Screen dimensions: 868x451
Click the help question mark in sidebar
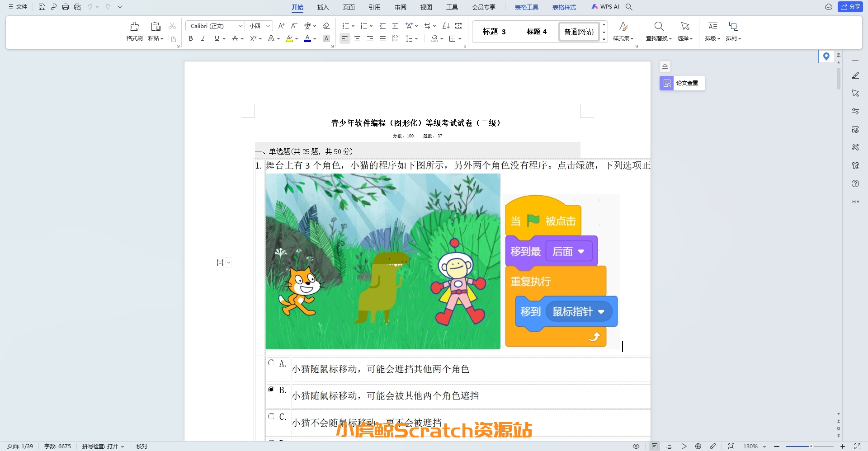(x=855, y=183)
